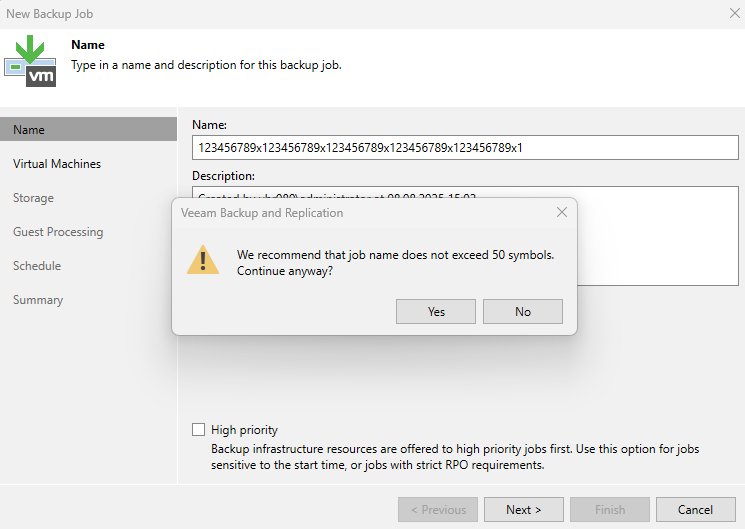745x529 pixels.
Task: Close the Veeam Backup and Replication dialog
Action: point(561,212)
